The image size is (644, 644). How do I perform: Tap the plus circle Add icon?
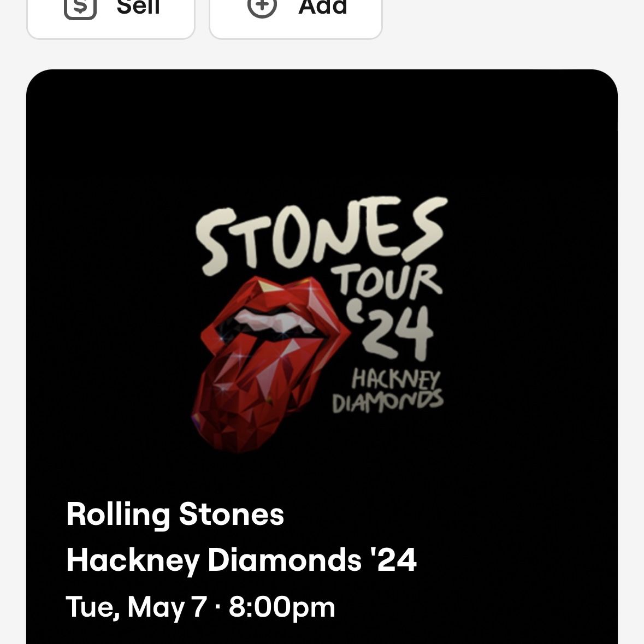pyautogui.click(x=262, y=7)
